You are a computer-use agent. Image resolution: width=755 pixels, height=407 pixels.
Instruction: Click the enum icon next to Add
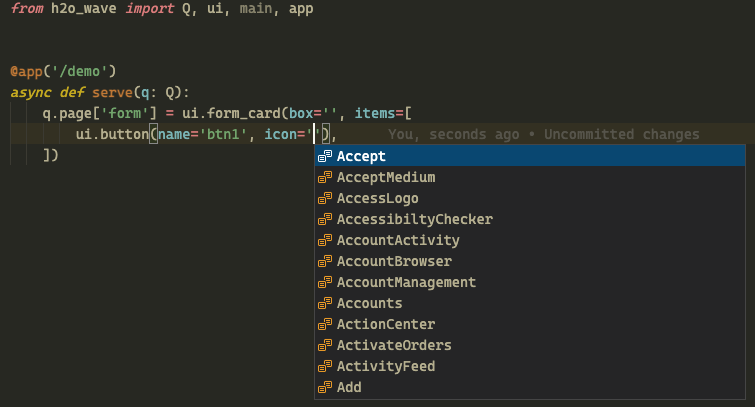point(325,387)
